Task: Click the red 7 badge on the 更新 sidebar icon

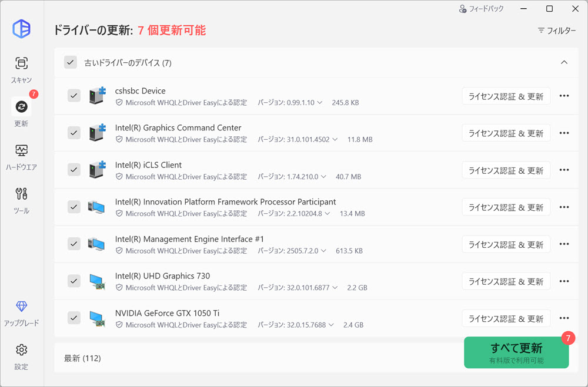Action: [x=34, y=93]
